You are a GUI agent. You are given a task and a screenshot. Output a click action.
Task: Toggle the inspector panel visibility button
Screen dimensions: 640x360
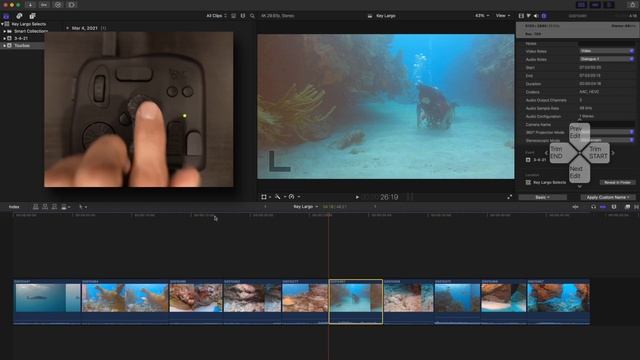point(609,5)
